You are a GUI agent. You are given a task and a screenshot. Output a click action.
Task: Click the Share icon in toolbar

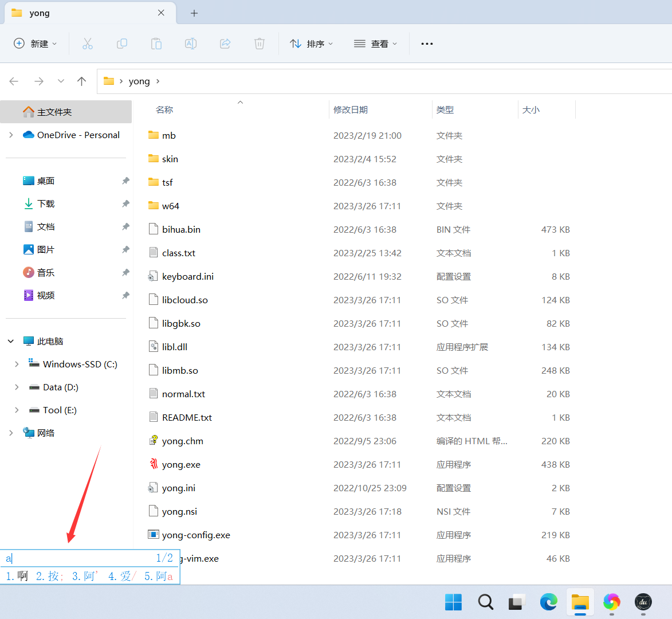pos(225,44)
